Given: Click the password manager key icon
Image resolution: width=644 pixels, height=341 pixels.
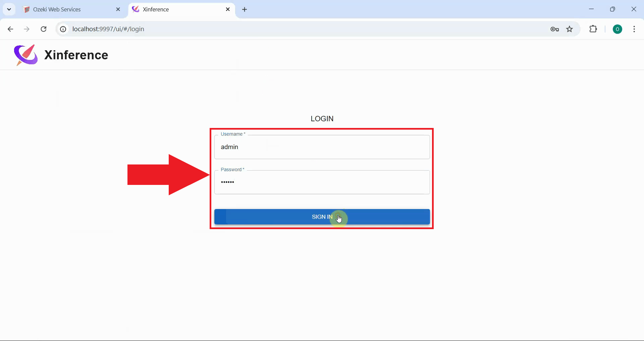Looking at the screenshot, I should (x=555, y=29).
